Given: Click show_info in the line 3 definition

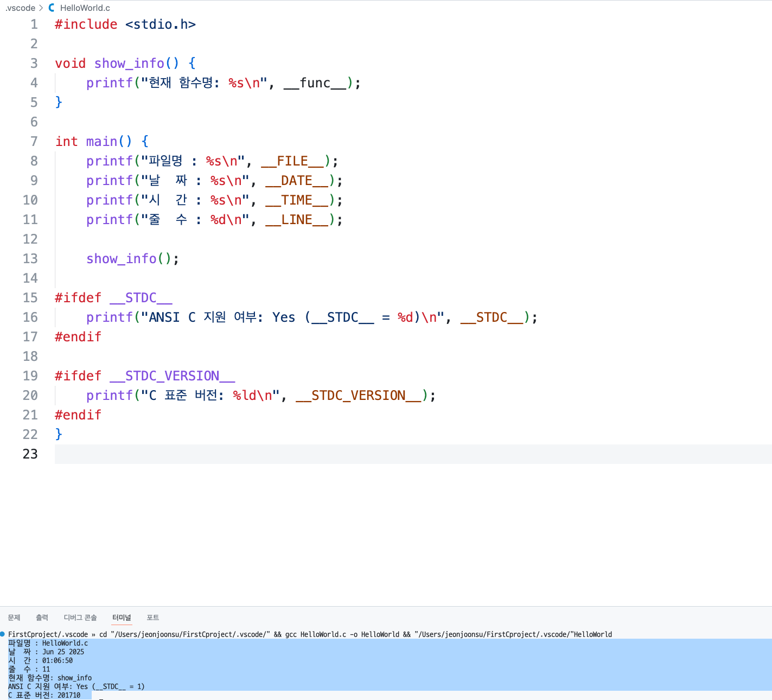Looking at the screenshot, I should [129, 63].
